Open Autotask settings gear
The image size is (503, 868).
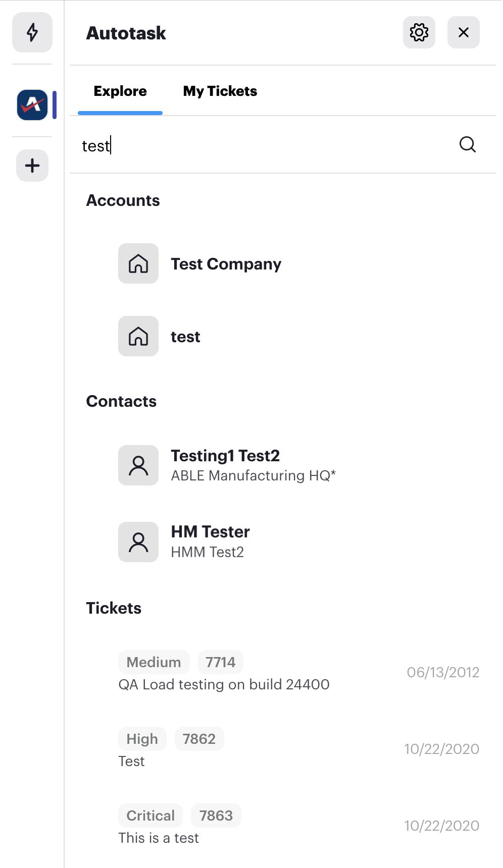419,32
